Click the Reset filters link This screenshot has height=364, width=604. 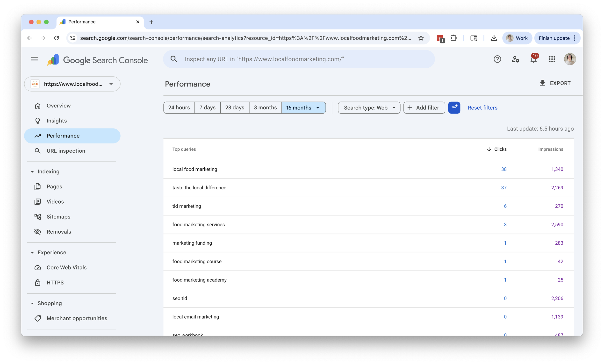pos(482,108)
